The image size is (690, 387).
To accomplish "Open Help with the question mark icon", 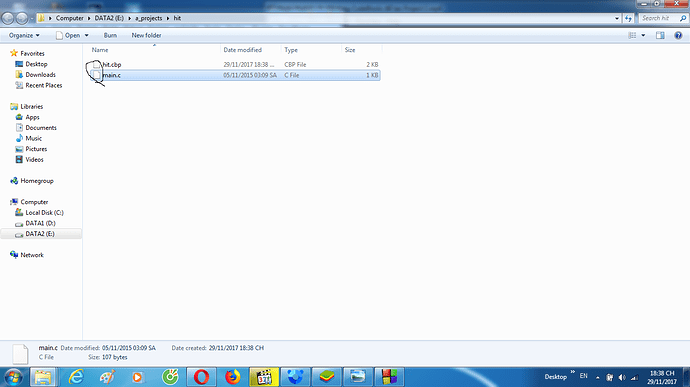I will click(678, 35).
